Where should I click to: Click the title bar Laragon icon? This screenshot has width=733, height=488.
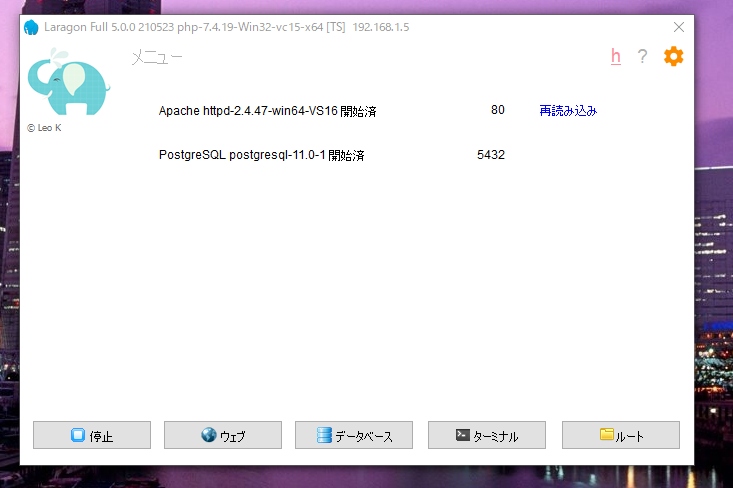[x=31, y=27]
